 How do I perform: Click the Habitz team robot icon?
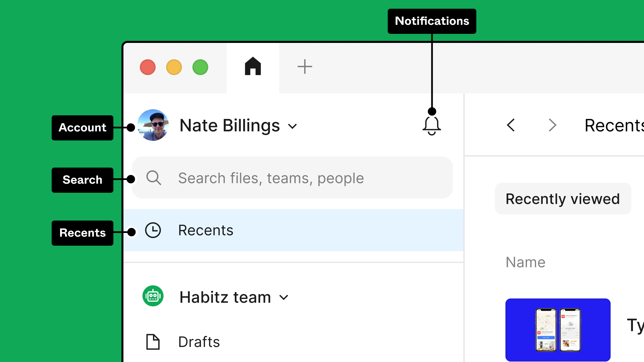153,297
